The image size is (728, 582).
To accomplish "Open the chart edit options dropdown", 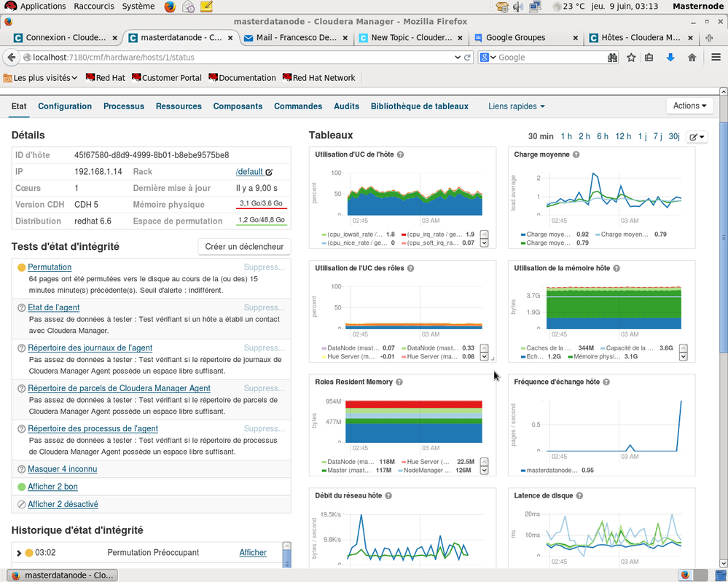I will coord(697,136).
